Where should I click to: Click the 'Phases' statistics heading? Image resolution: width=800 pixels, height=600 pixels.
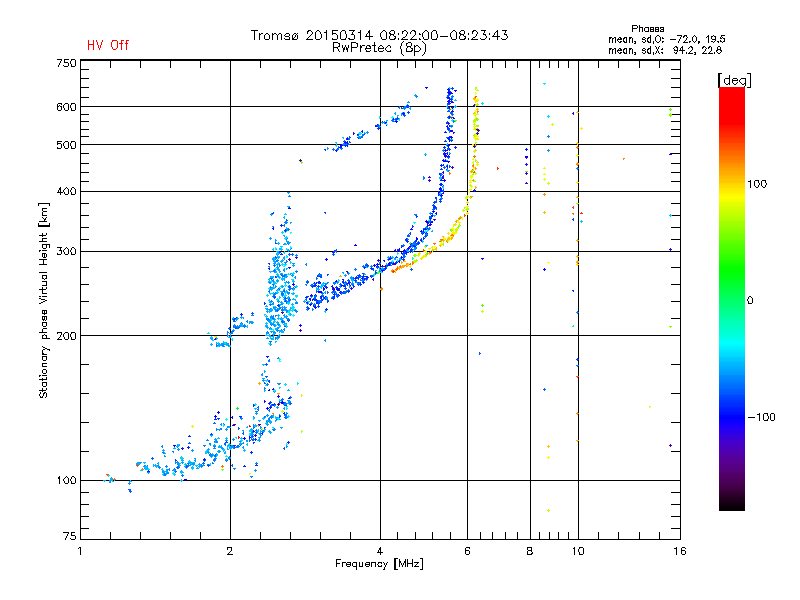pos(647,29)
